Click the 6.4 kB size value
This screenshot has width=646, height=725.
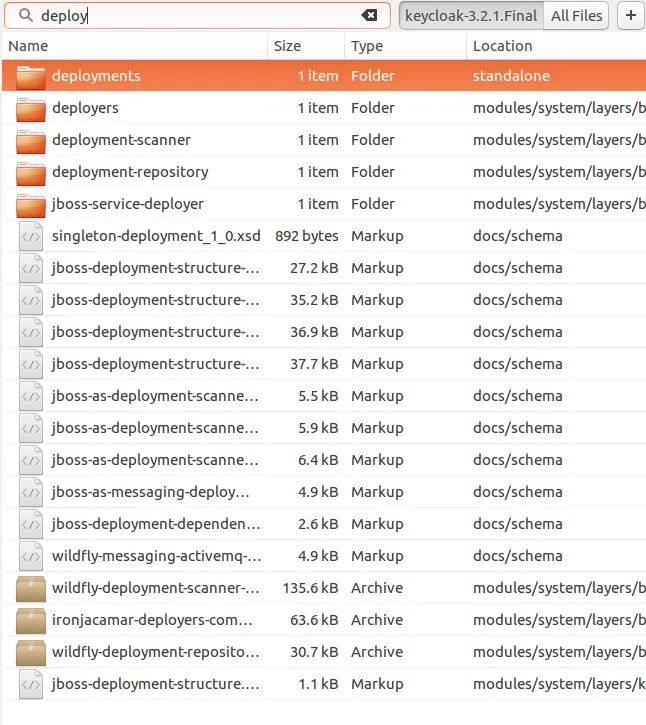[318, 460]
